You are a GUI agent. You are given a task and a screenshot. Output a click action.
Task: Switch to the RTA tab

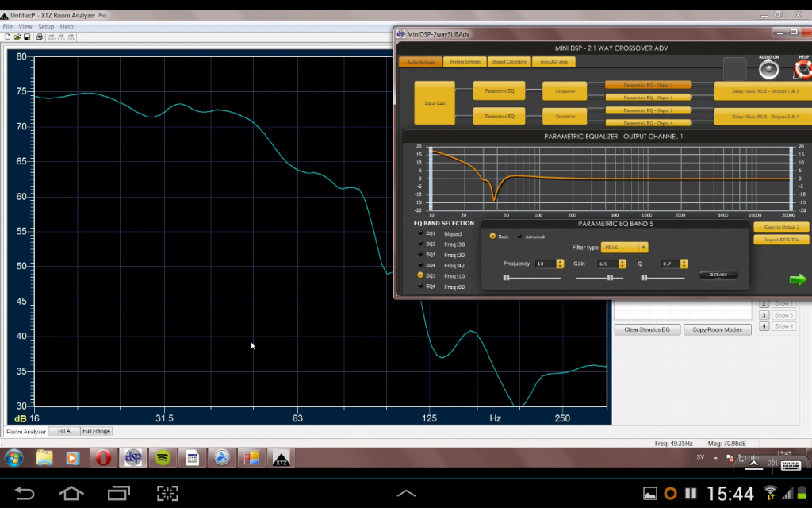point(64,431)
